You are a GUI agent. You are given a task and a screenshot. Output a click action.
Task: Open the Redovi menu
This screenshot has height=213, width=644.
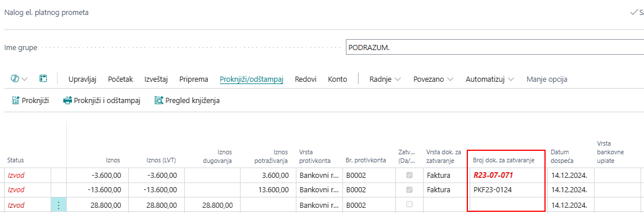(x=306, y=79)
